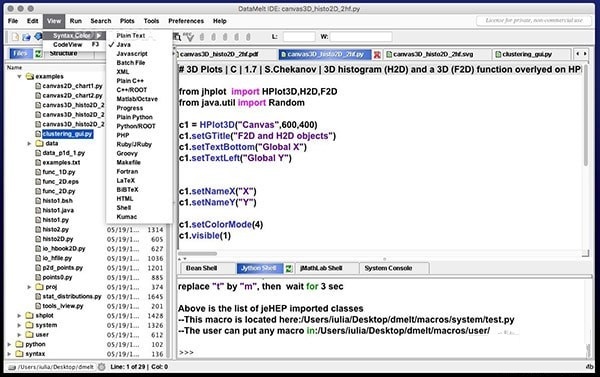The width and height of the screenshot is (600, 377).
Task: Click the spell check ABC icon
Action: pyautogui.click(x=189, y=37)
